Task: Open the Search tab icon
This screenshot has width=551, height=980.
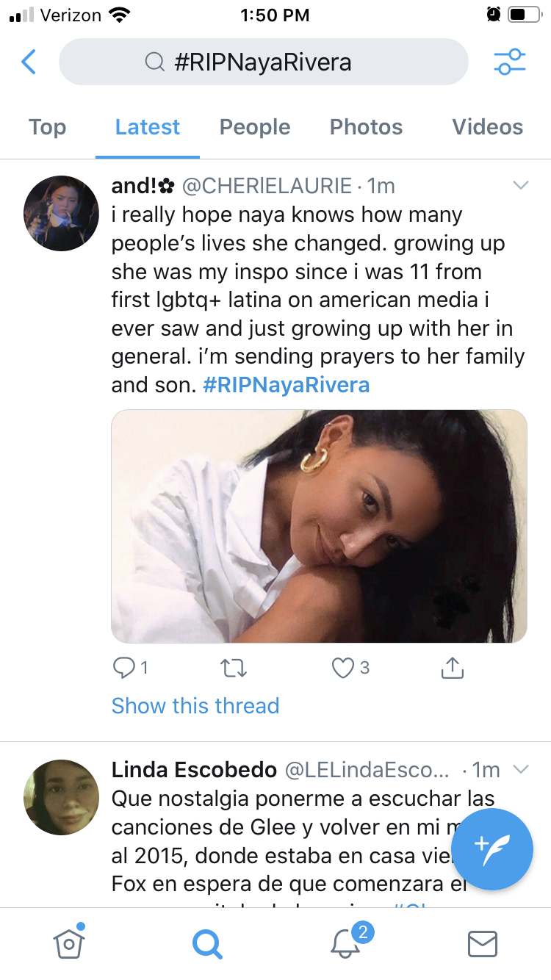Action: [207, 944]
